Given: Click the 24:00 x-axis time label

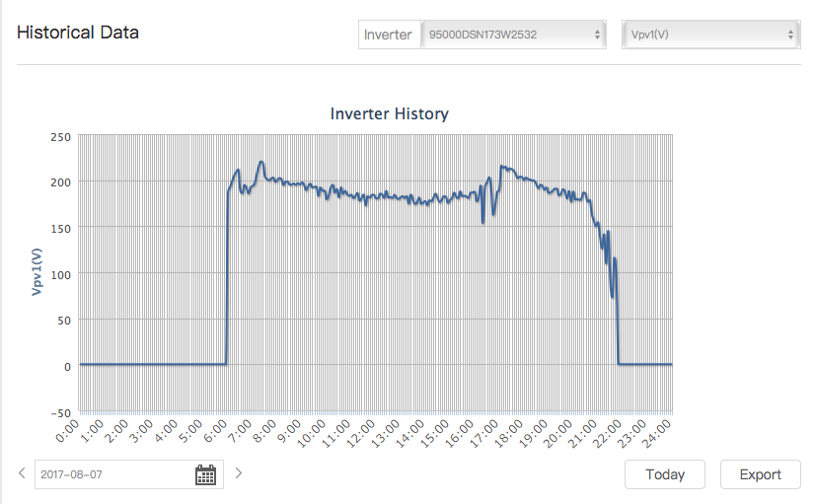Looking at the screenshot, I should coord(659,432).
